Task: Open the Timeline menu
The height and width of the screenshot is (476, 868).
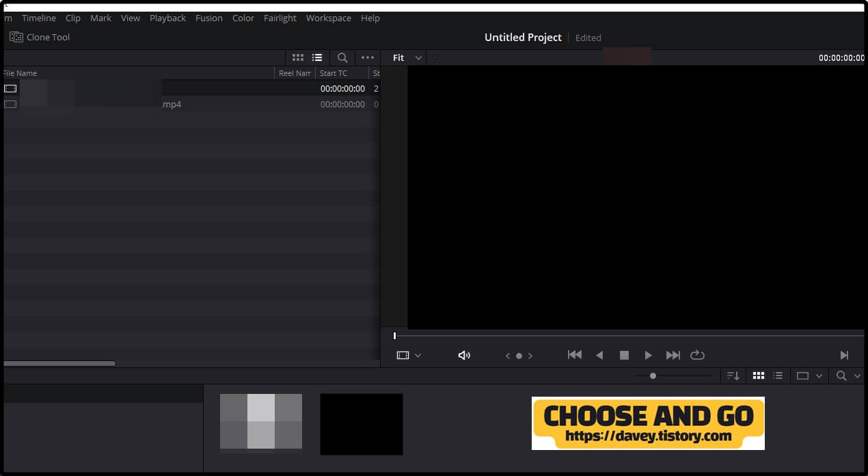Action: point(39,18)
